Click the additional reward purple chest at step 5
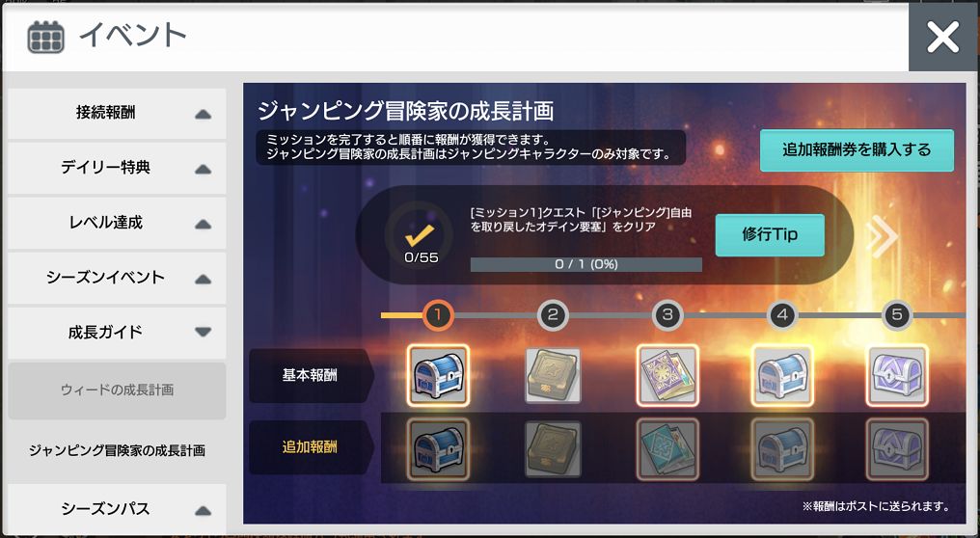The height and width of the screenshot is (538, 980). [897, 449]
